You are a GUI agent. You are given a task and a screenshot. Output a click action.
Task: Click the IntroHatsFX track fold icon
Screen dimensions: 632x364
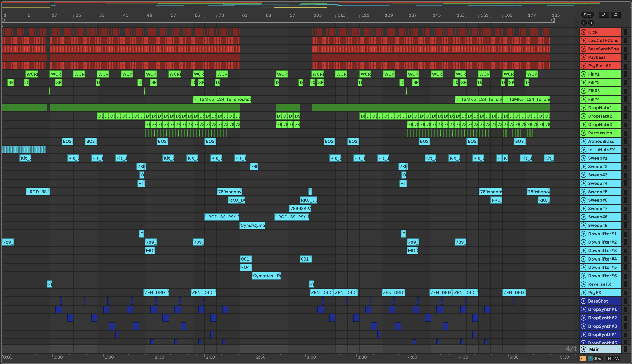click(584, 150)
